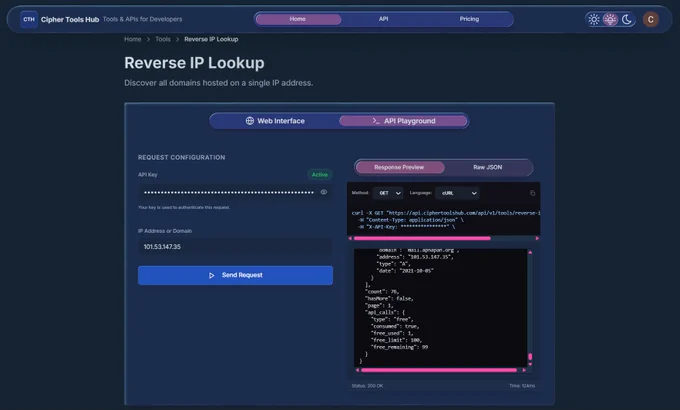Show the Response Preview tab

(x=399, y=167)
